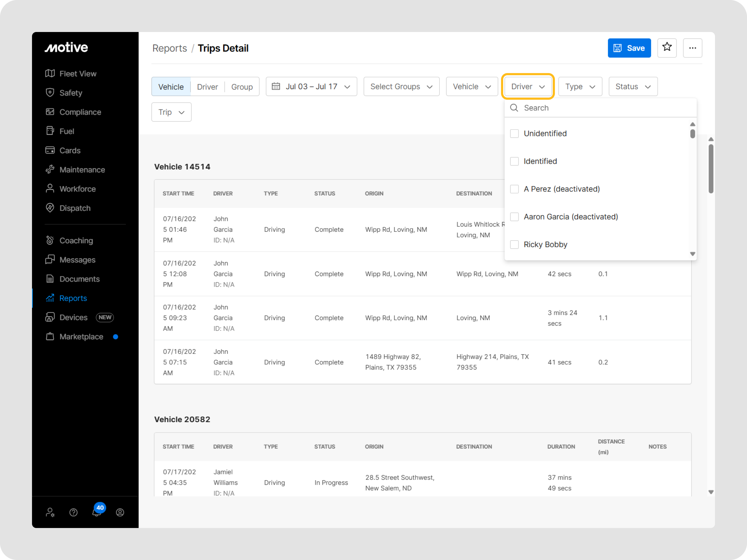
Task: Click the driver list scrollbar down arrow
Action: 692,254
